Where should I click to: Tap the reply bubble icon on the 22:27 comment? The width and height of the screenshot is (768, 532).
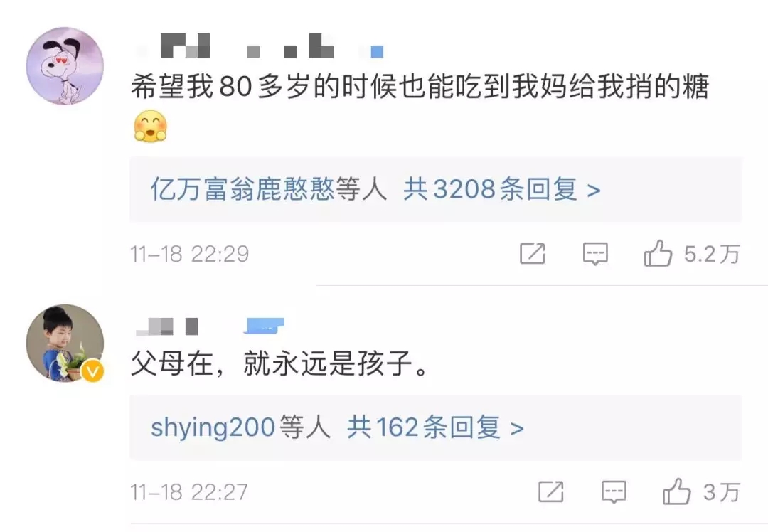pyautogui.click(x=614, y=492)
